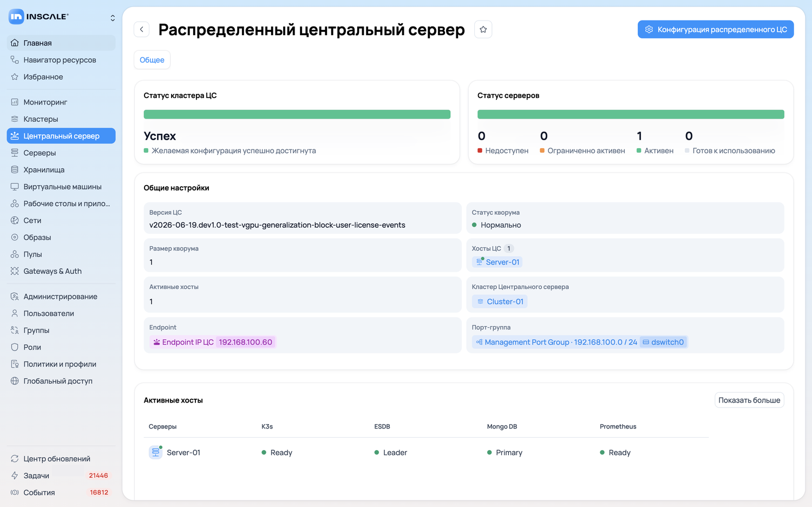Screen dimensions: 812x507
Task: Open Навигатор ресурсов in the sidebar
Action: (x=61, y=60)
